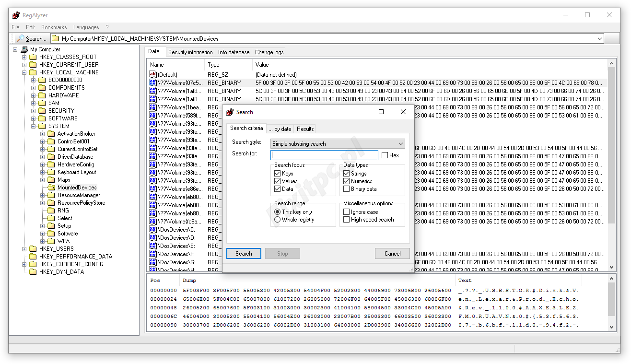Expand the HKEY_CLASSES_ROOT tree node

(24, 57)
